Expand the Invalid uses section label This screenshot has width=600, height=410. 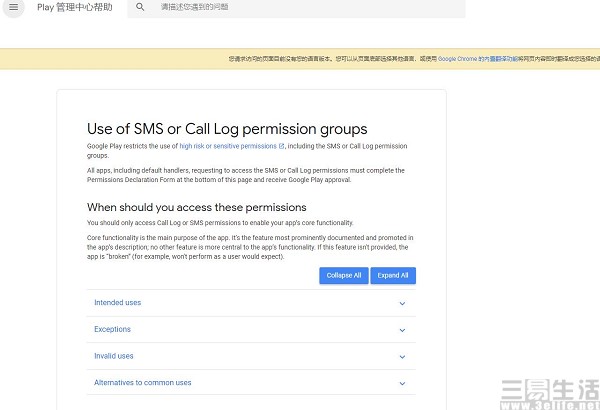point(113,356)
